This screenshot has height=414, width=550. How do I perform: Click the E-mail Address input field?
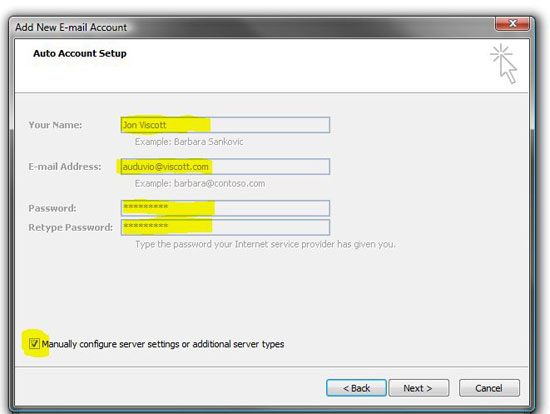(x=225, y=167)
